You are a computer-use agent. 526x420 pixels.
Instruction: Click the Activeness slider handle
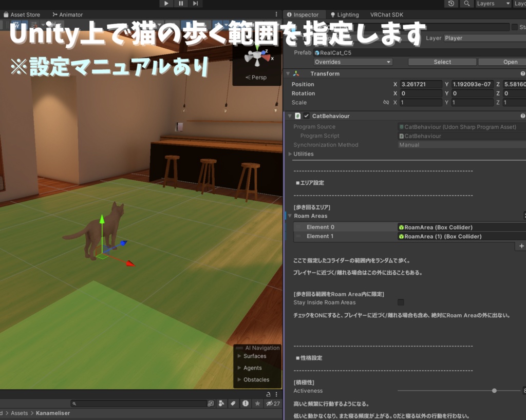coord(494,391)
